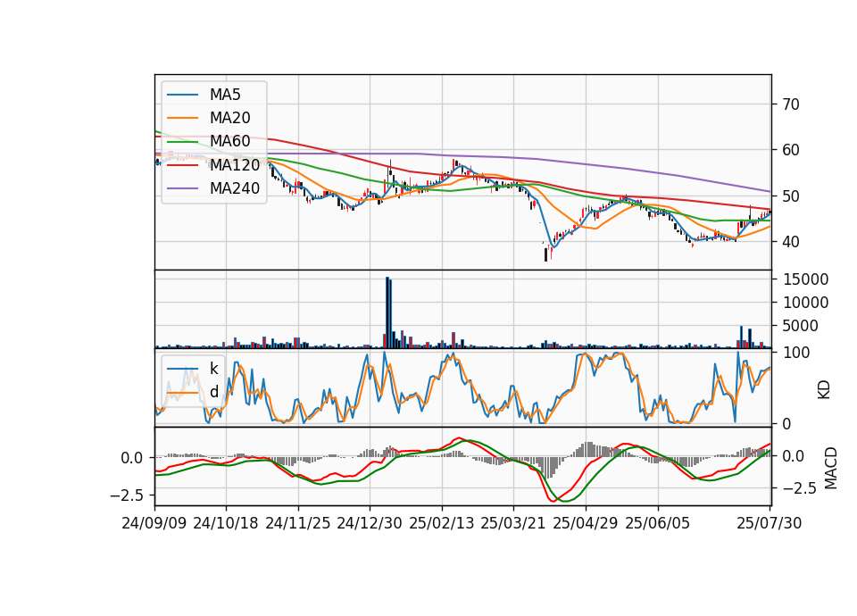The width and height of the screenshot is (857, 616).
Task: Click the 24/12/30 date axis label
Action: [x=370, y=523]
